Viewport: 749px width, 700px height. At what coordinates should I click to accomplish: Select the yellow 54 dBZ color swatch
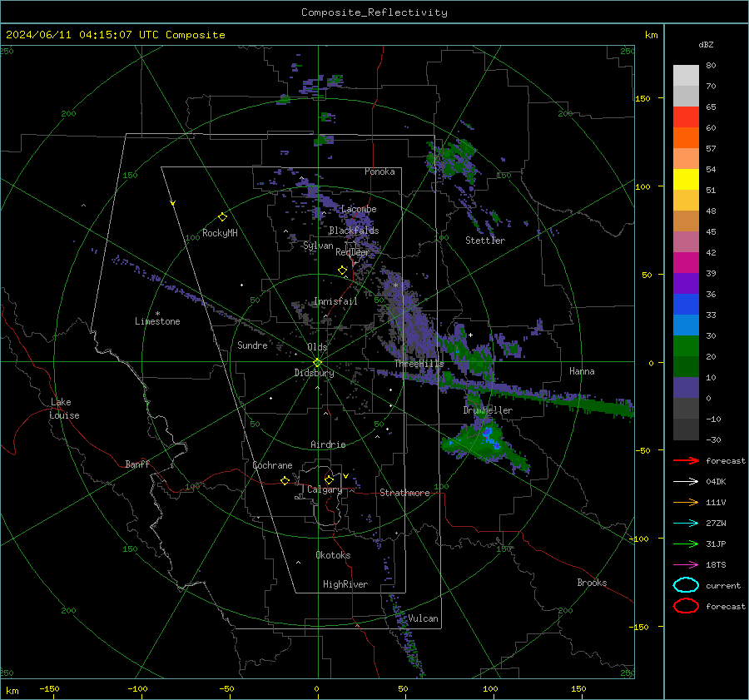[686, 180]
